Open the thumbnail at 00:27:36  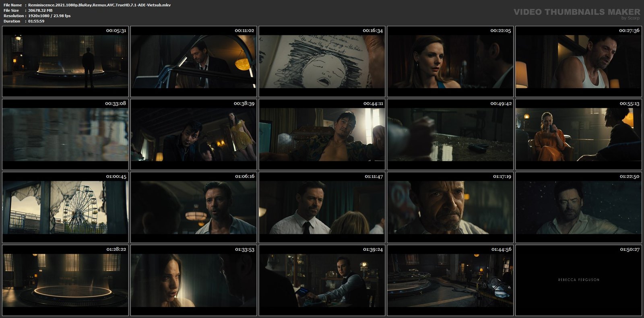coord(579,62)
